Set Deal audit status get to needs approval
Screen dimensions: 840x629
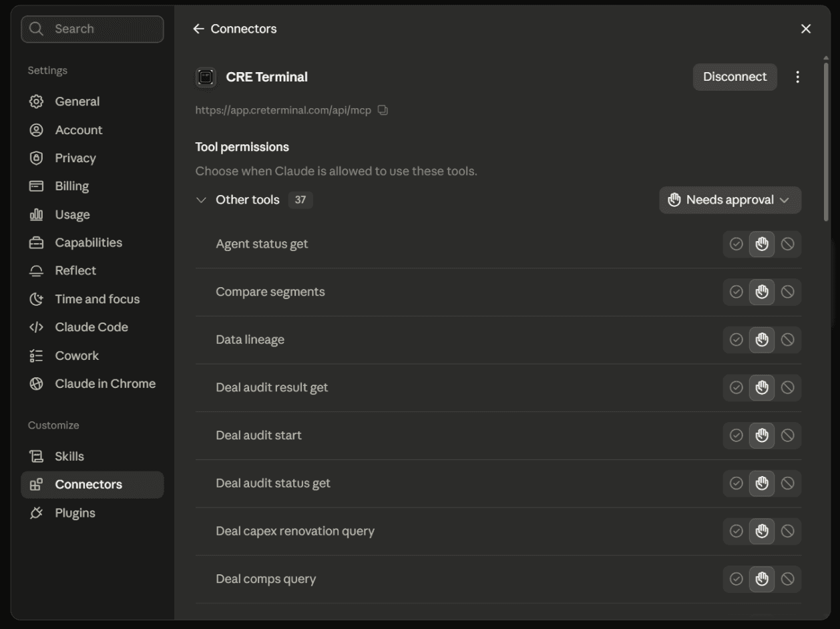coord(762,483)
